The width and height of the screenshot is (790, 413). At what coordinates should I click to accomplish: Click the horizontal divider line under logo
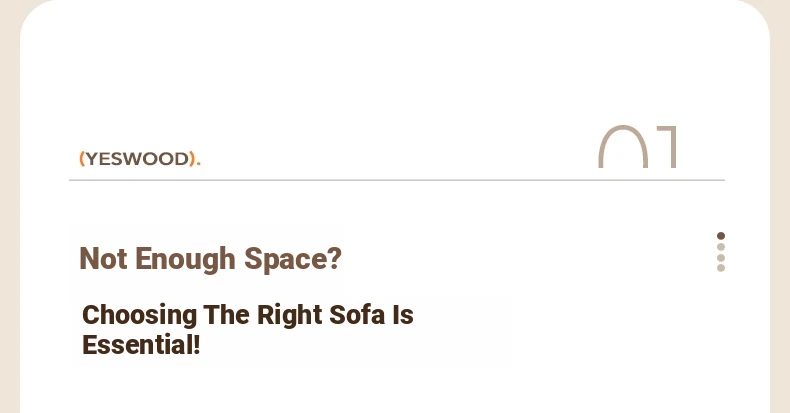click(x=397, y=180)
